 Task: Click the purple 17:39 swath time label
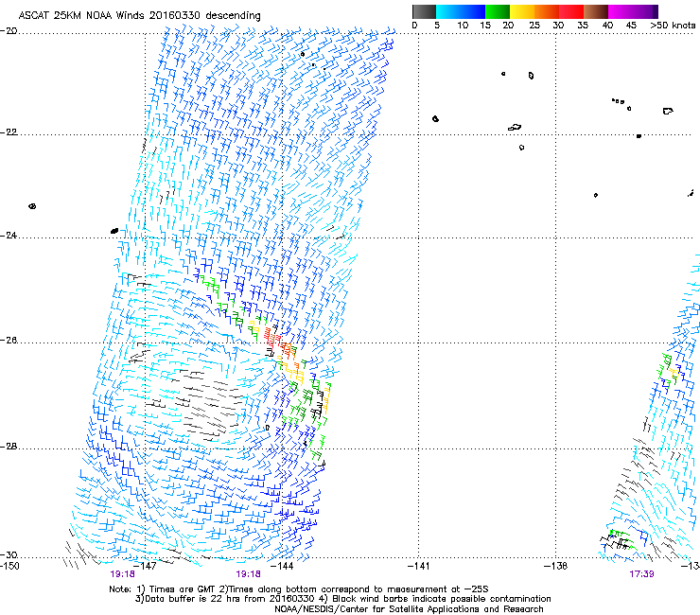coord(641,574)
